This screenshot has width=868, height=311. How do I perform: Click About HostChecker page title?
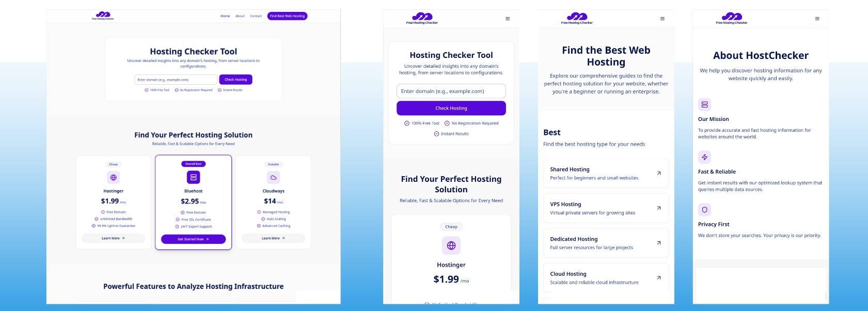pos(761,55)
